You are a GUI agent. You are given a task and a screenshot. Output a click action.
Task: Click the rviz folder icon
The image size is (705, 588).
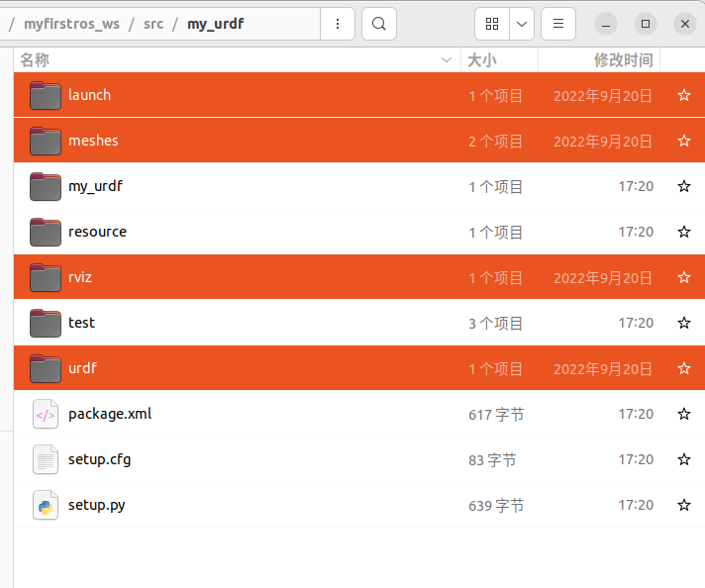pyautogui.click(x=46, y=277)
